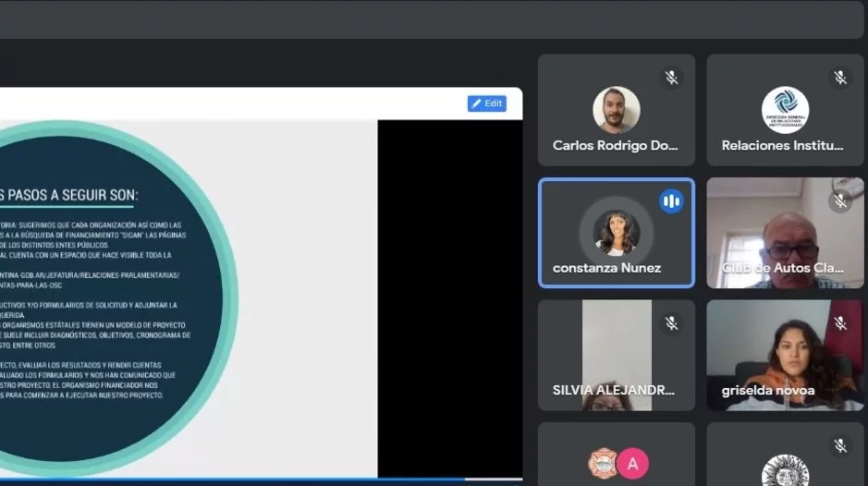
Task: Click muted mic icon on Carlos Rodrigo tile
Action: (671, 78)
